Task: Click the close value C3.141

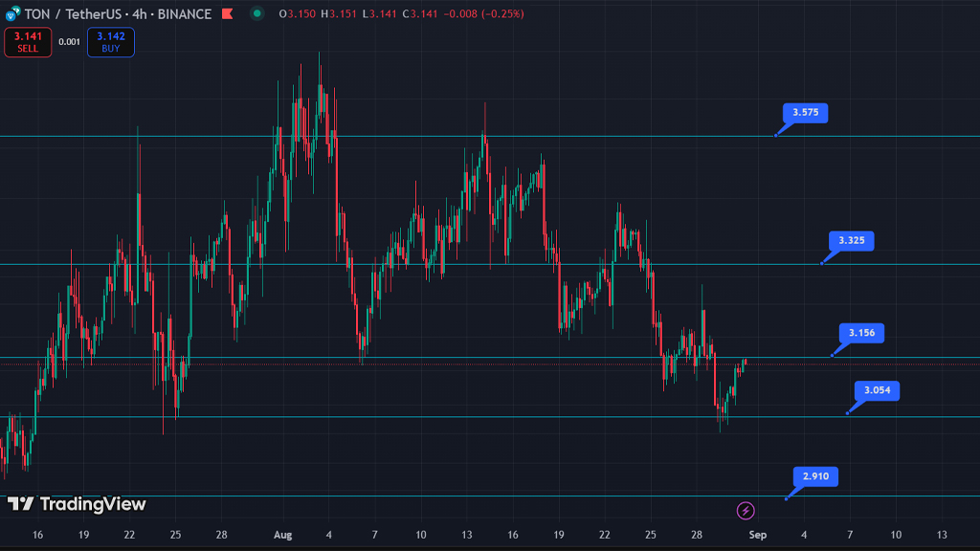Action: 420,13
